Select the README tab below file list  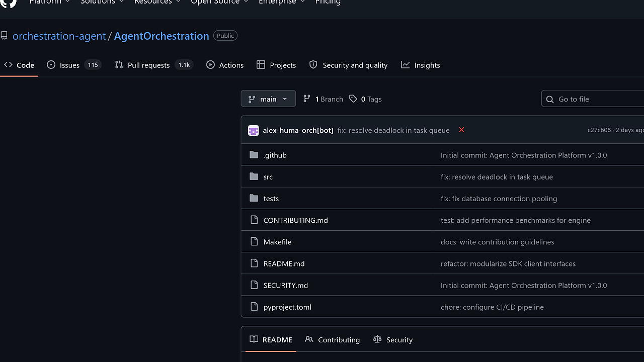coord(271,339)
